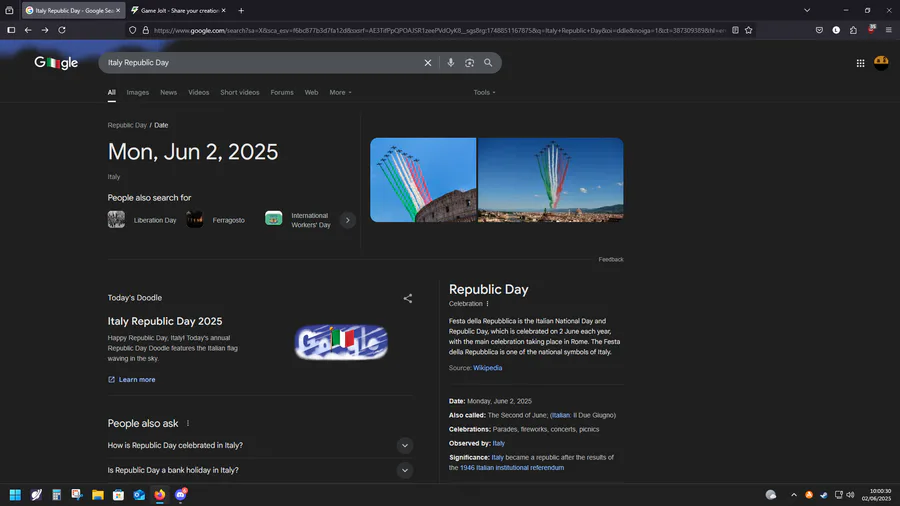Open Discord from taskbar
Image resolution: width=900 pixels, height=506 pixels.
click(x=181, y=495)
